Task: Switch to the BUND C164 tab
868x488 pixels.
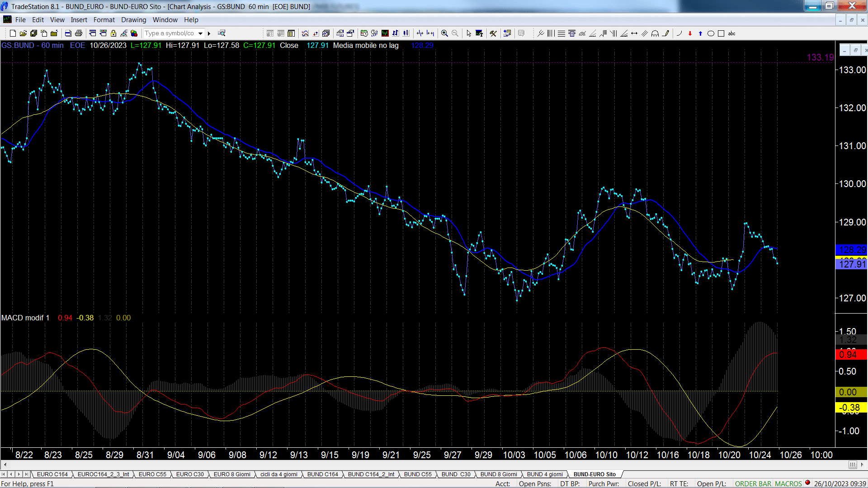Action: pos(323,474)
